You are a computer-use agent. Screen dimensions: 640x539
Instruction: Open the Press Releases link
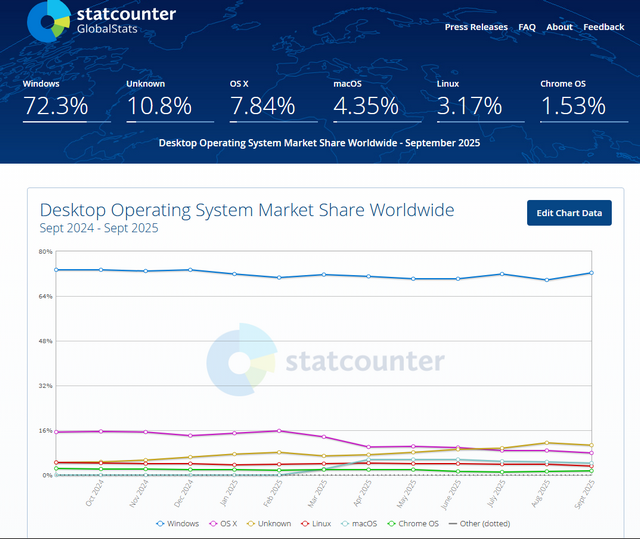coord(476,27)
